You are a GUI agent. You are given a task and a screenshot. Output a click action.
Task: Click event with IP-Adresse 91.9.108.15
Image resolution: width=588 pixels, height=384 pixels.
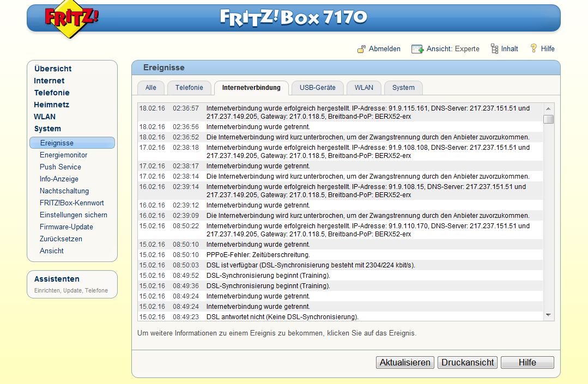[x=341, y=191]
